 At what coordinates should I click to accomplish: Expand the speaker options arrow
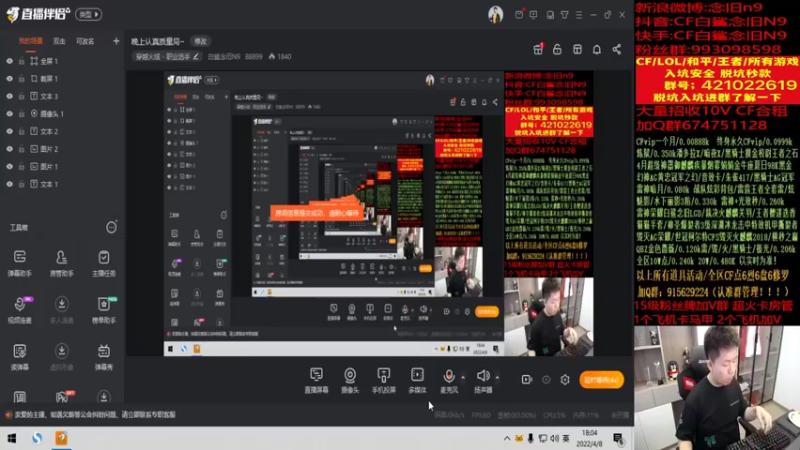click(x=497, y=378)
